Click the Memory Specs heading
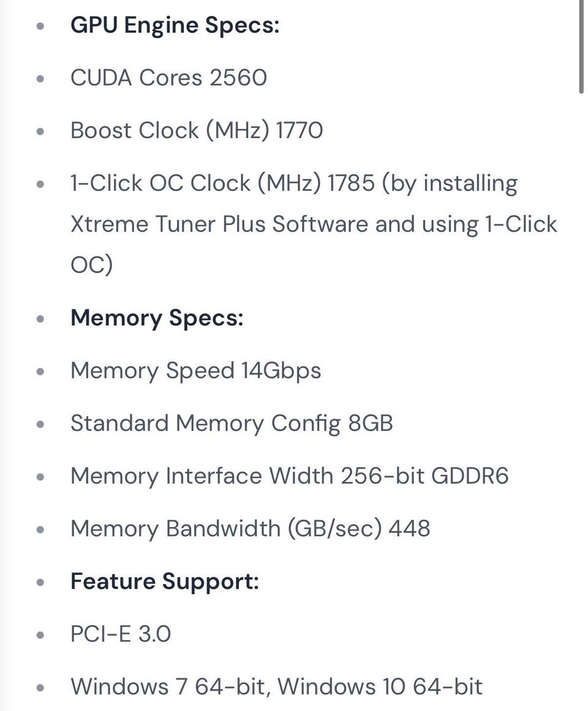This screenshot has height=711, width=588. coord(157,318)
